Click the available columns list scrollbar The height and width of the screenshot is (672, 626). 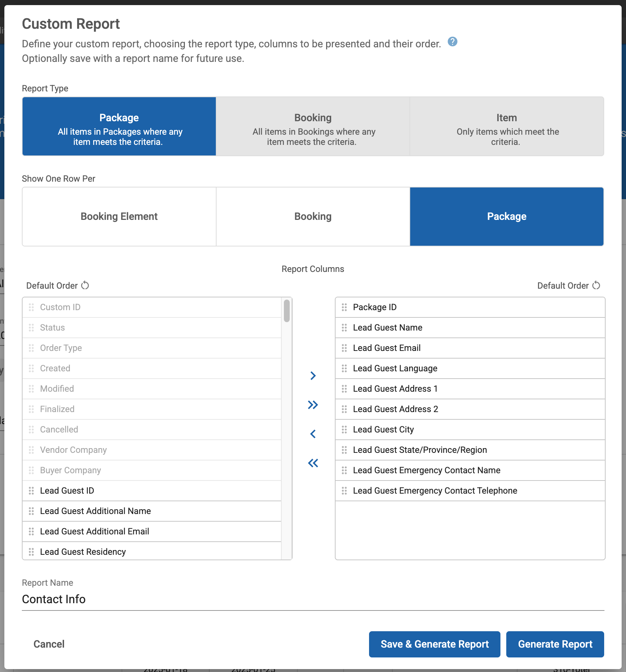click(287, 311)
